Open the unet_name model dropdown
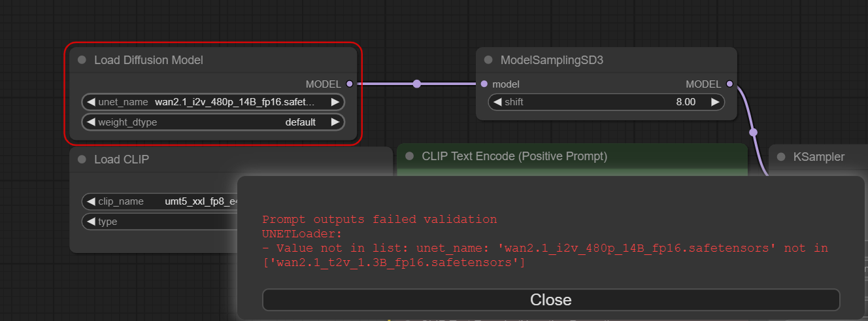This screenshot has width=868, height=321. [213, 102]
